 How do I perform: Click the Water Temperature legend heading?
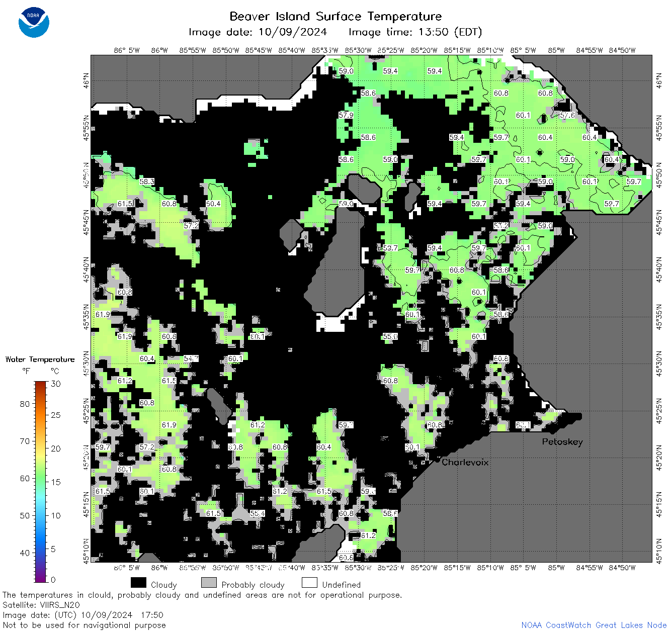pyautogui.click(x=40, y=359)
